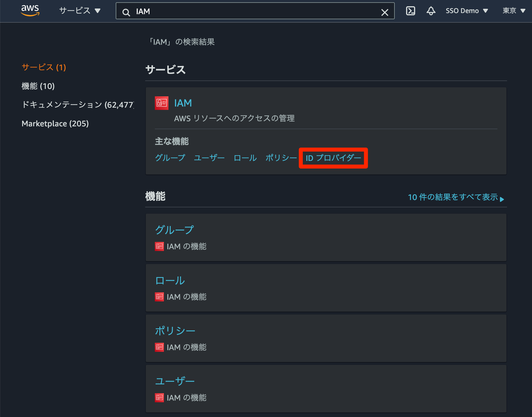Open the IAM service title link
Screen dimensions: 532x417
183,103
